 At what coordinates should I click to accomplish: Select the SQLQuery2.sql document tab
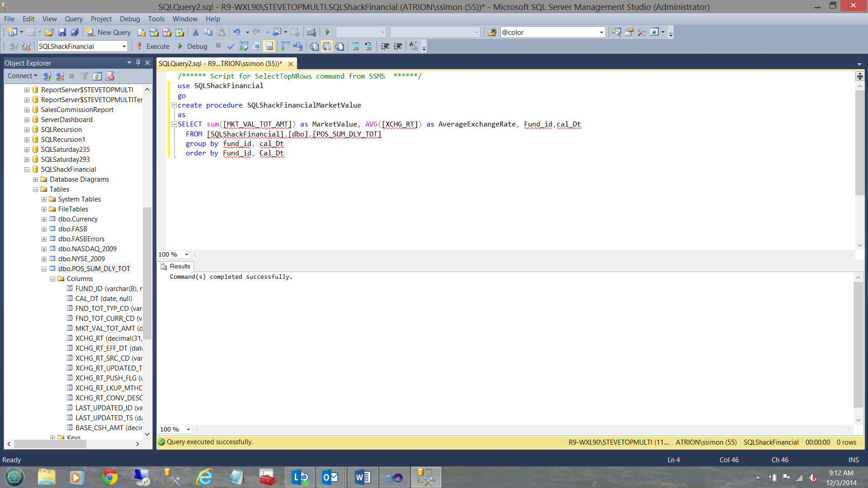coord(221,63)
